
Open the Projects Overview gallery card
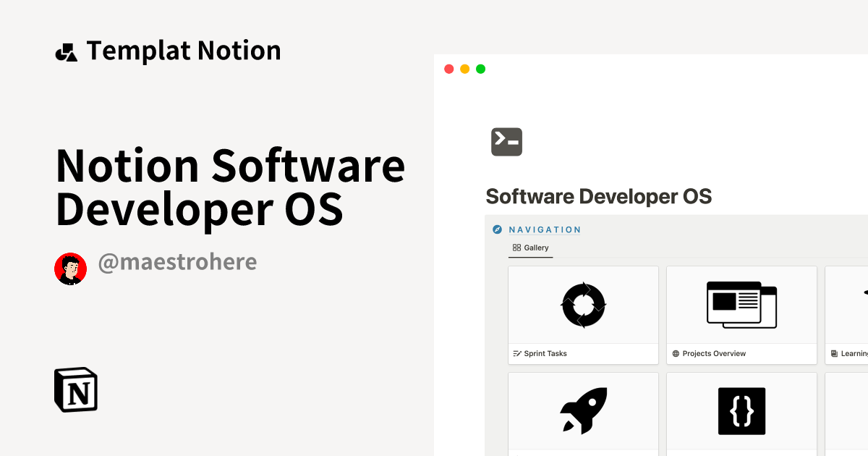pos(741,315)
